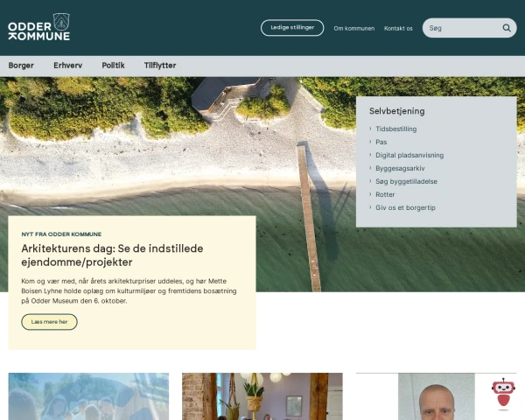The image size is (525, 420).
Task: Open the Digital pladsanvisning link
Action: (x=409, y=155)
